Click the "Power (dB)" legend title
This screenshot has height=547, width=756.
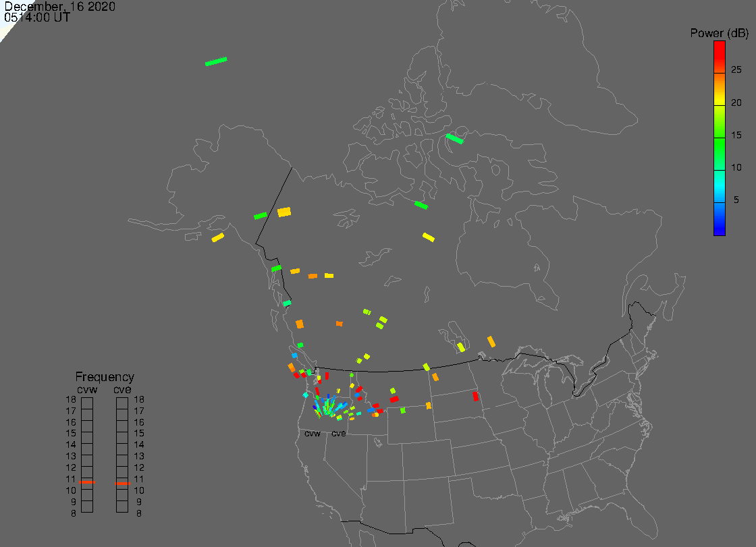[x=719, y=33]
